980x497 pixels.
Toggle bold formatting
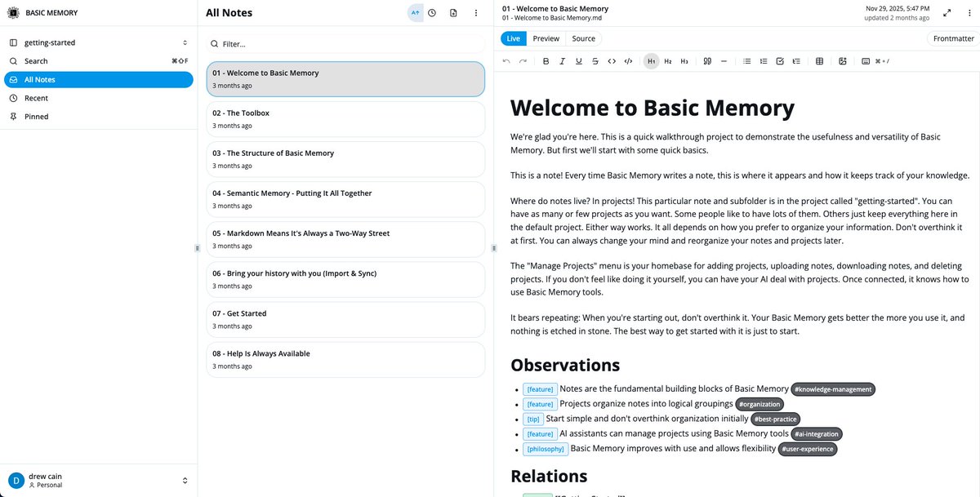(x=546, y=61)
